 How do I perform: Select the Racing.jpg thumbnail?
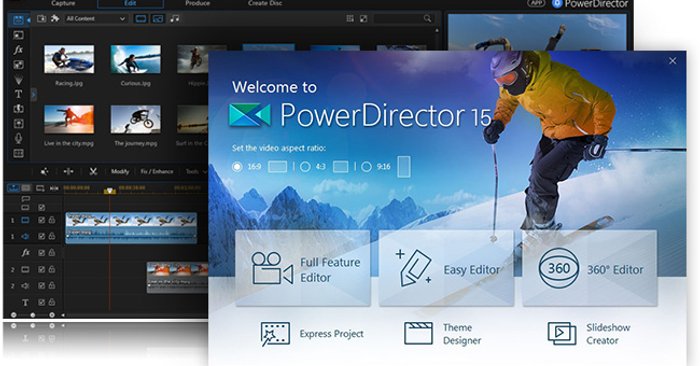click(x=69, y=59)
